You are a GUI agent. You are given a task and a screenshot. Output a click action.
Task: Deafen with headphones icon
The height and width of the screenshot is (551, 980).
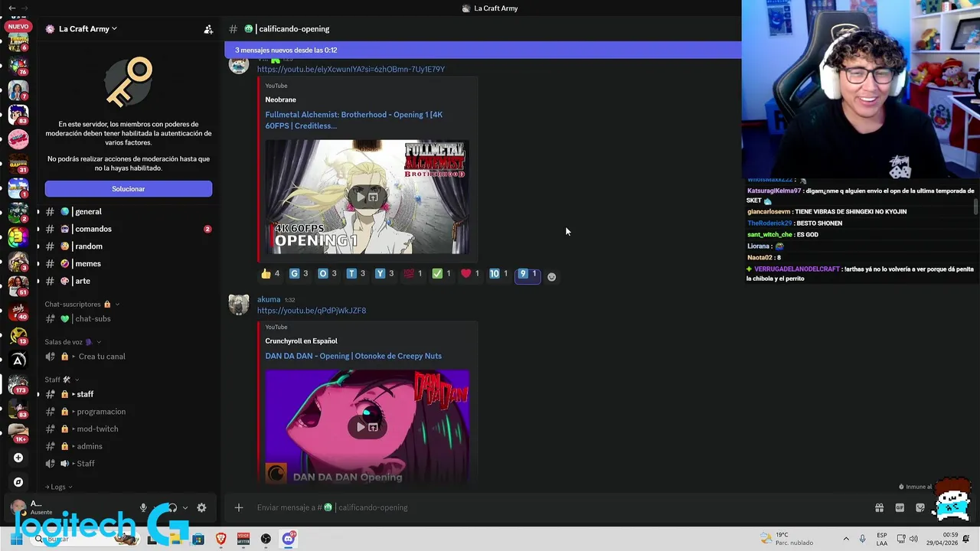pyautogui.click(x=172, y=508)
